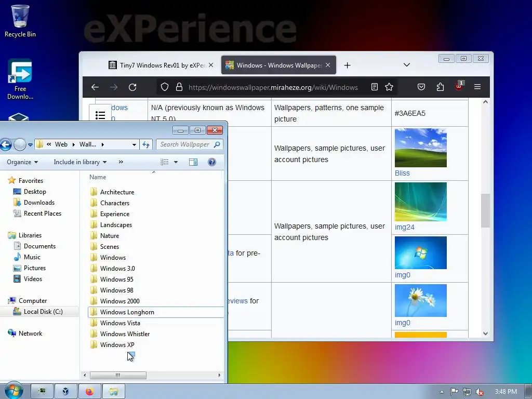Select the Architecture folder
Screen dimensions: 532x399
pos(117,192)
